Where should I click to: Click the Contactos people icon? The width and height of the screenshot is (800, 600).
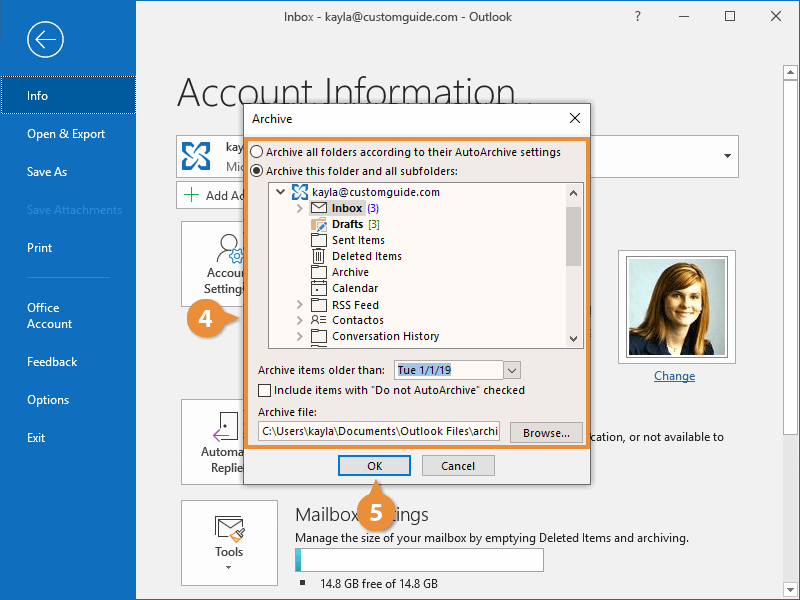pyautogui.click(x=318, y=320)
